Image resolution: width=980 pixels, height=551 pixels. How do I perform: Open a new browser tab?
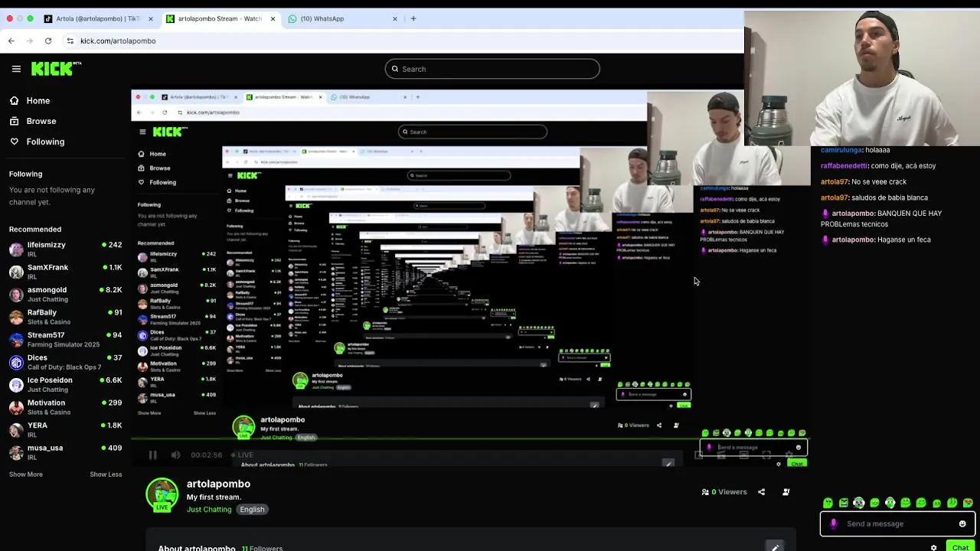pos(413,18)
